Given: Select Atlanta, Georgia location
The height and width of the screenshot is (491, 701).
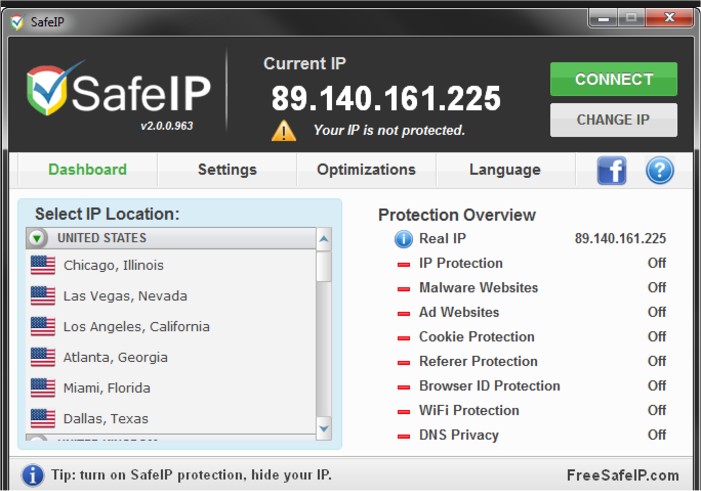Looking at the screenshot, I should pos(171,357).
